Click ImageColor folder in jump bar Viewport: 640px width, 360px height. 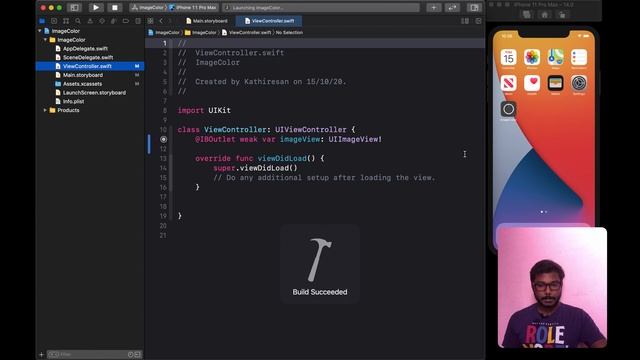pyautogui.click(x=200, y=33)
